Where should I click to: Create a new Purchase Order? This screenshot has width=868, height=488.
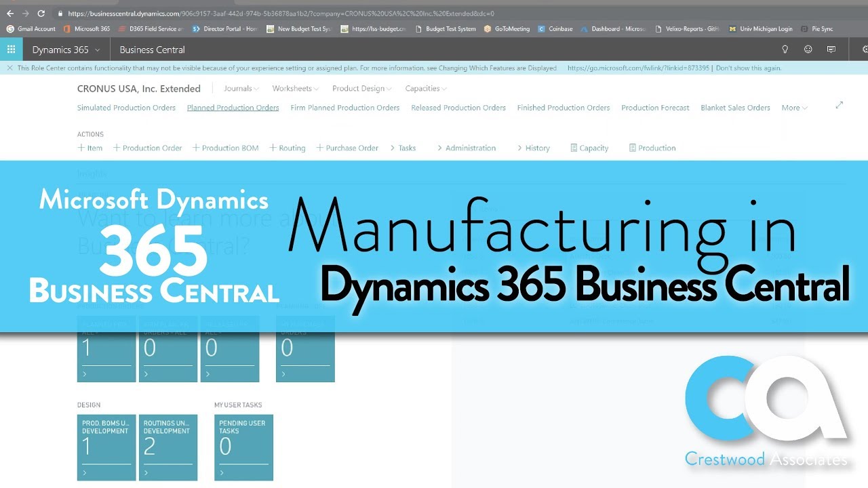347,148
